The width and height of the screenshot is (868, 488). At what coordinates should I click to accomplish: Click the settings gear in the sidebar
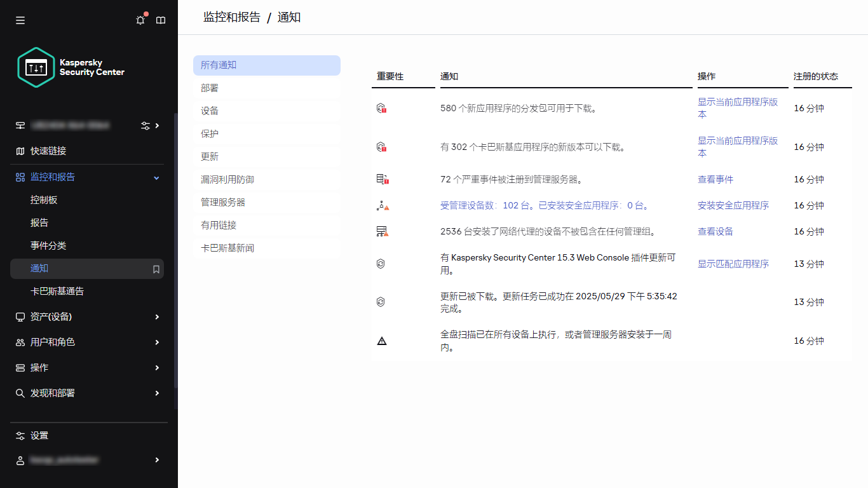pyautogui.click(x=20, y=435)
